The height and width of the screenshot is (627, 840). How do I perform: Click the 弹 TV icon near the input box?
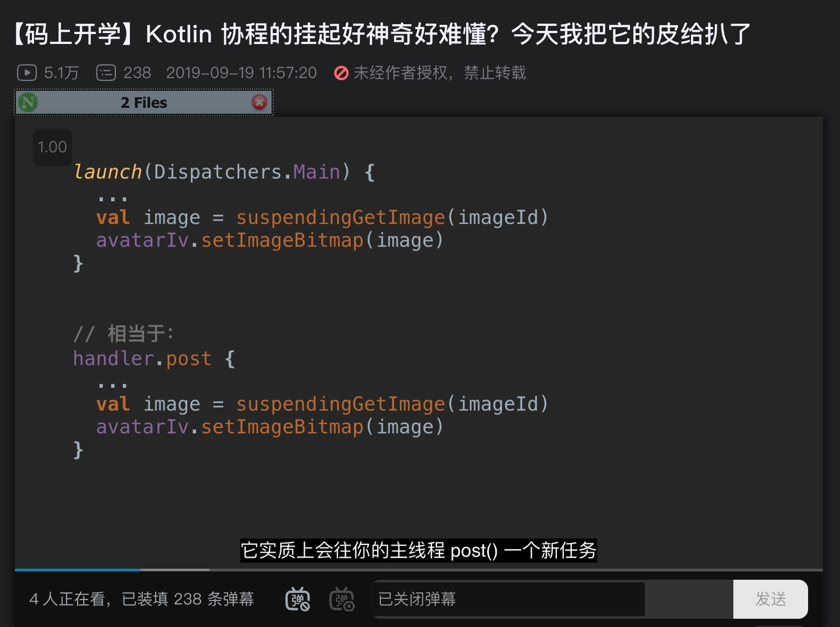point(297,599)
